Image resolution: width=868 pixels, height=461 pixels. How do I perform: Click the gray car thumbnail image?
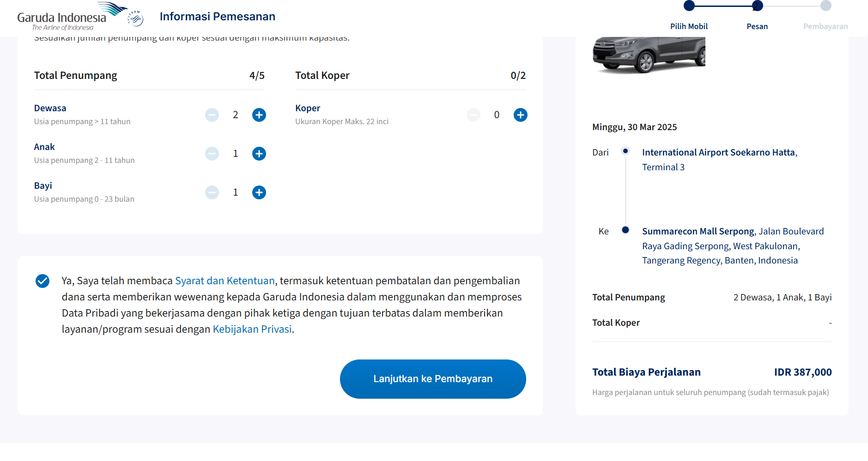click(x=649, y=54)
